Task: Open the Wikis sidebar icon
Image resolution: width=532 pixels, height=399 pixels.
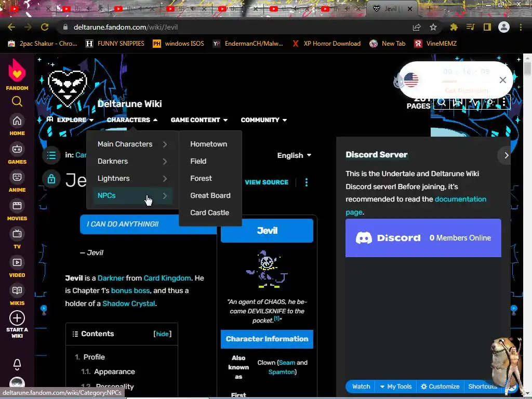Action: click(x=17, y=290)
